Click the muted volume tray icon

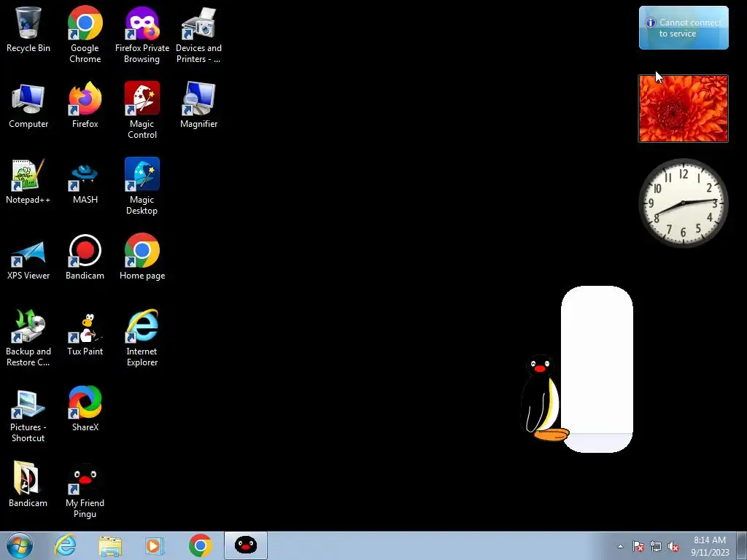673,546
